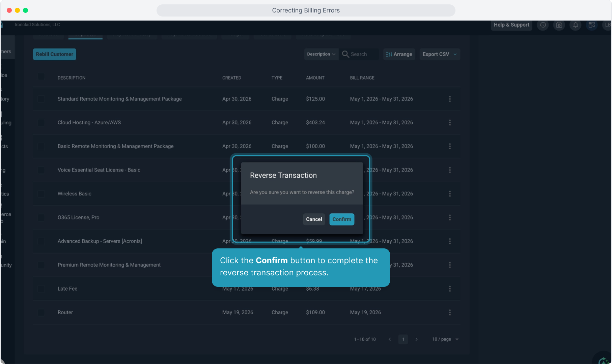612x364 pixels.
Task: Click "Wireless Basic" description
Action: point(75,194)
